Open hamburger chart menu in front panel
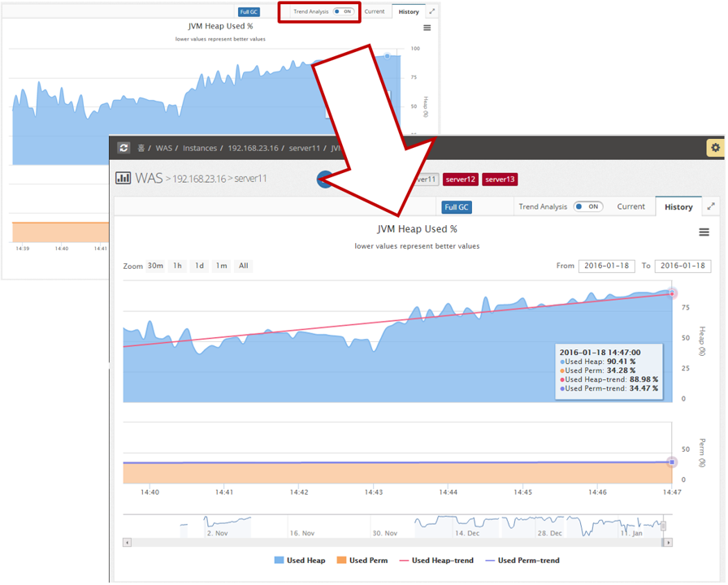The image size is (728, 585). (704, 232)
